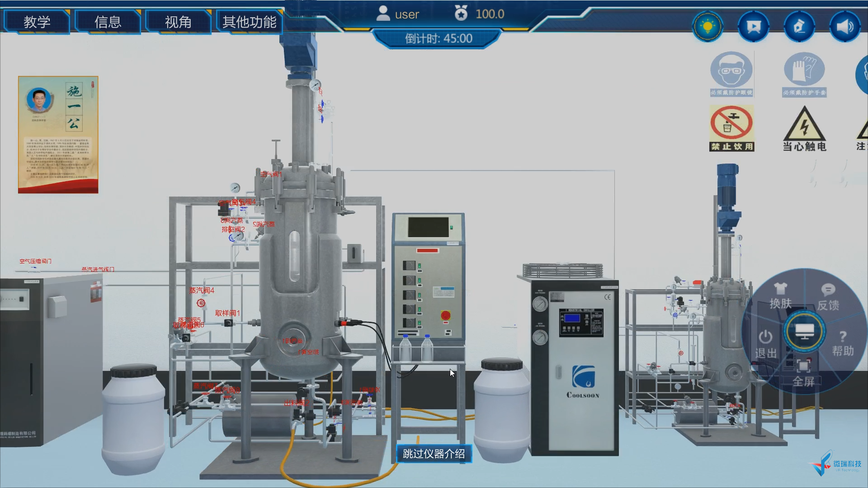The width and height of the screenshot is (868, 488).
Task: Click the 蒸汽阀8 label
Action: [227, 390]
